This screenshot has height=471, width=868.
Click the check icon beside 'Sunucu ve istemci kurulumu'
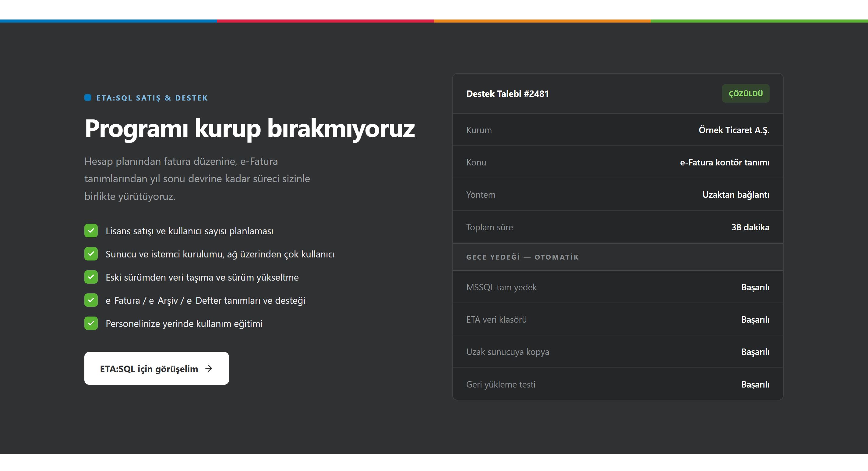pos(91,254)
